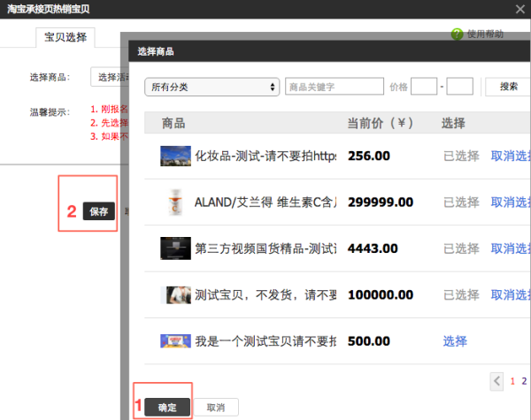This screenshot has height=420, width=531.
Task: Close the dialog with the X icon
Action: [x=519, y=8]
